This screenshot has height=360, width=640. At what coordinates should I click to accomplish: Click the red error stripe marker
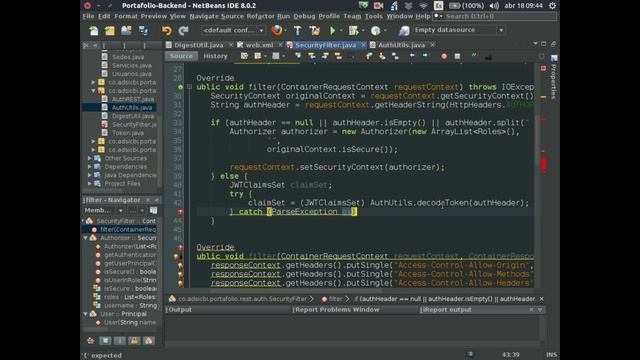543,165
